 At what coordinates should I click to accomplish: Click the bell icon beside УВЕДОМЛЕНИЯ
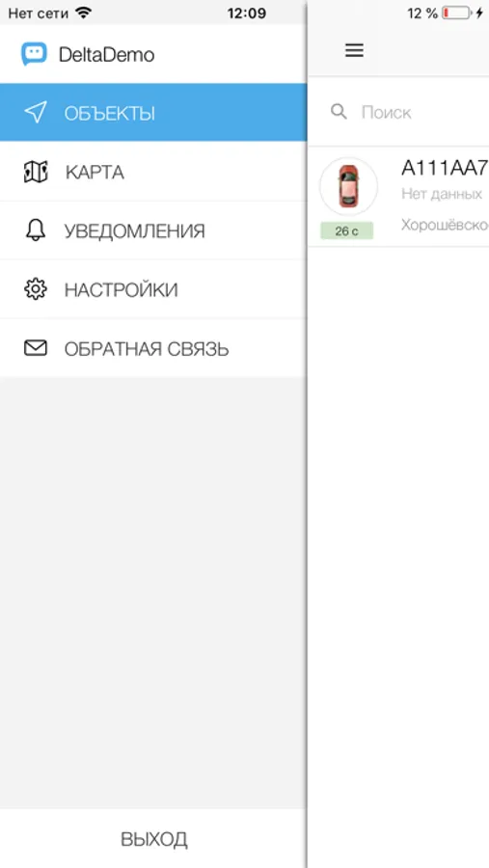coord(36,230)
